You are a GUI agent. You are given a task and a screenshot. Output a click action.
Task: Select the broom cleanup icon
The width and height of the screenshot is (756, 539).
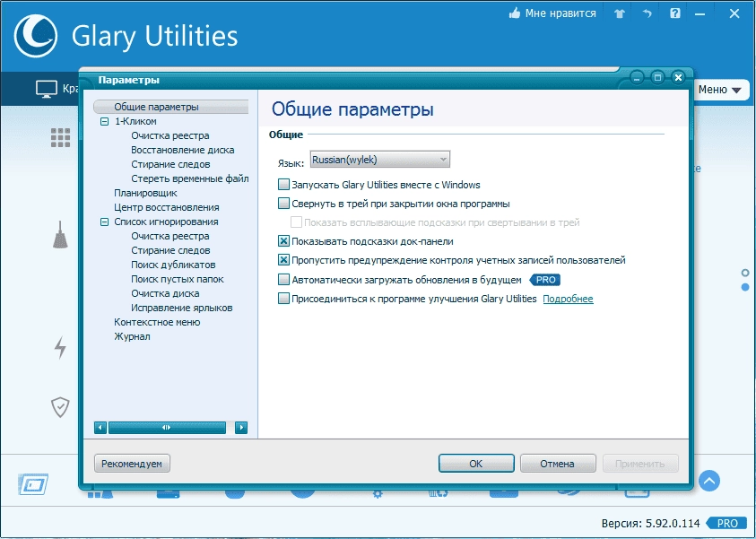pyautogui.click(x=60, y=235)
